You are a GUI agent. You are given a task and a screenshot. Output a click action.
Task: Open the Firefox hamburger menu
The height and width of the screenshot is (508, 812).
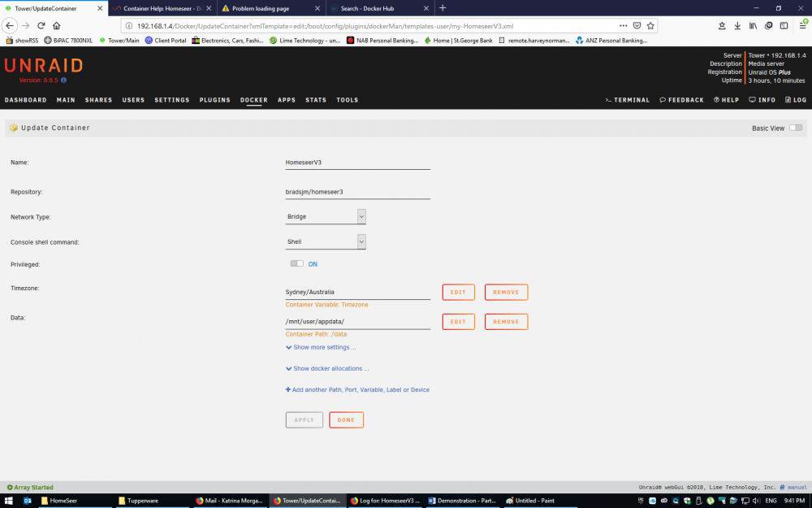[x=803, y=25]
